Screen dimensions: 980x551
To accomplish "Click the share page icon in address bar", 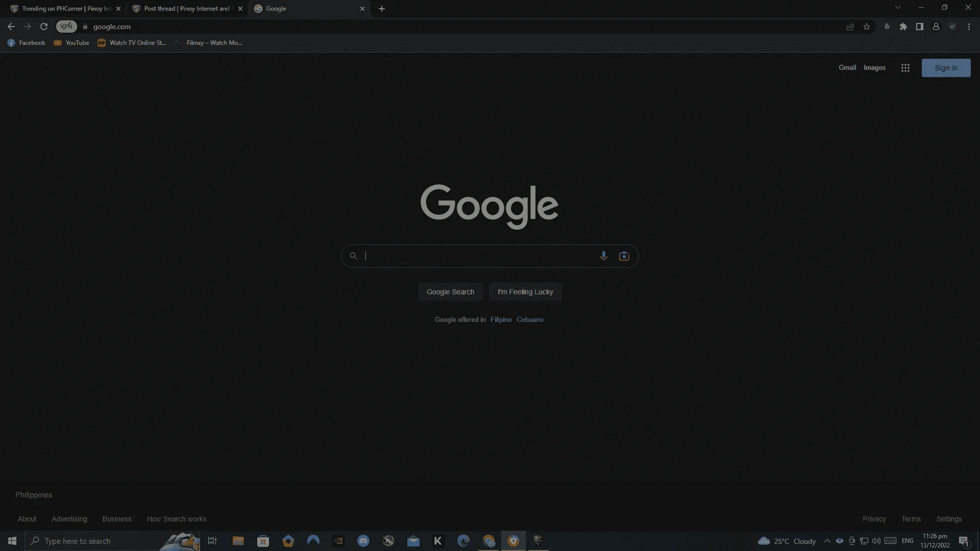I will pyautogui.click(x=850, y=27).
